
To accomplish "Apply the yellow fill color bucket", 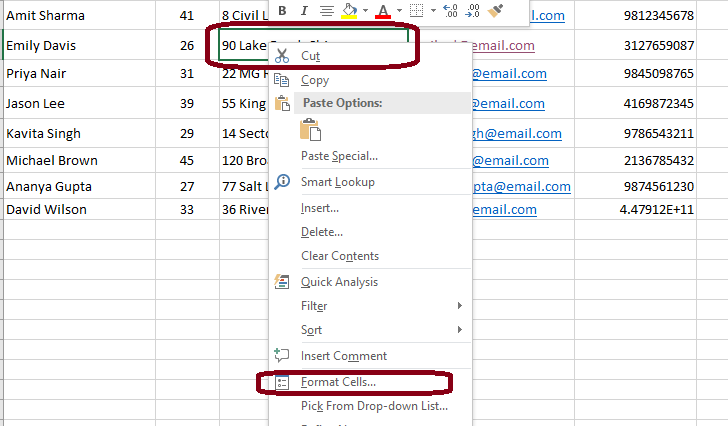I will click(x=350, y=10).
